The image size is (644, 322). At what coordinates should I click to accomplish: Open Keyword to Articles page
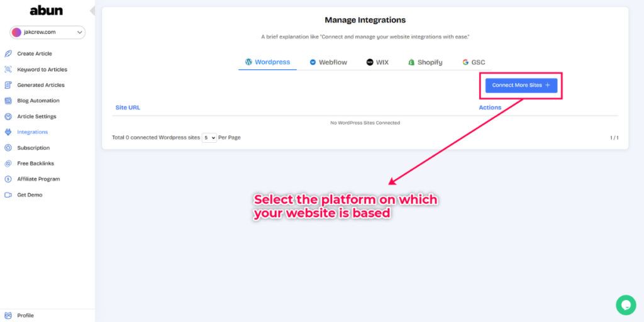tap(42, 69)
